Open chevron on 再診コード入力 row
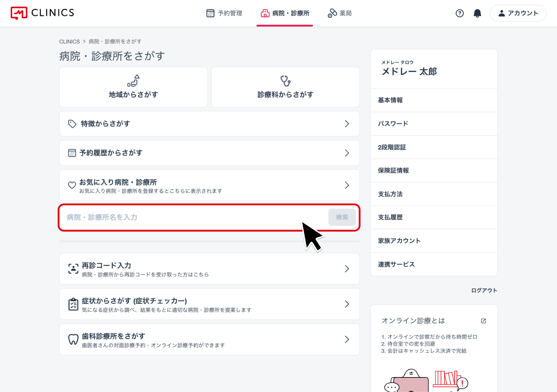Screen dimensions: 557x392 (x=347, y=268)
